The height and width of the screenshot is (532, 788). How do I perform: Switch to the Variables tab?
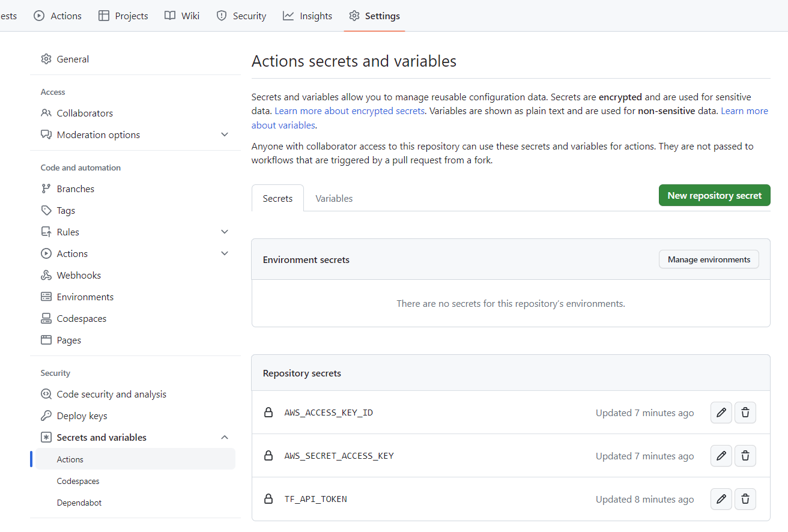pyautogui.click(x=334, y=198)
